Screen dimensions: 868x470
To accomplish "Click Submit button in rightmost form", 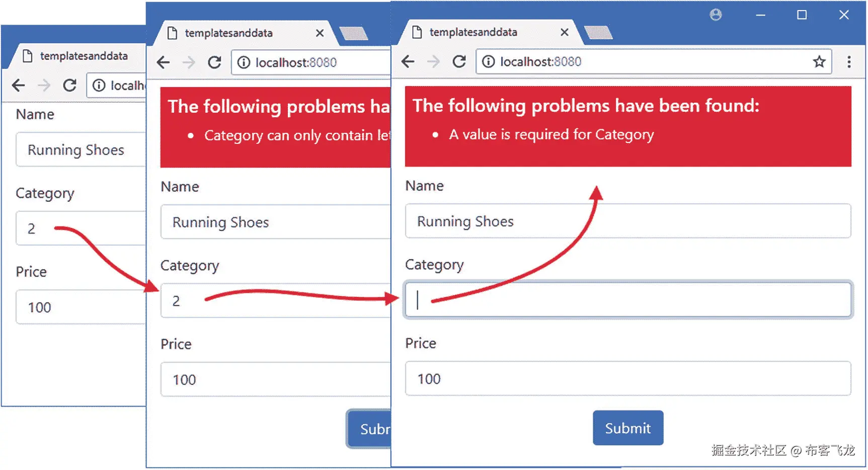I will pyautogui.click(x=627, y=428).
